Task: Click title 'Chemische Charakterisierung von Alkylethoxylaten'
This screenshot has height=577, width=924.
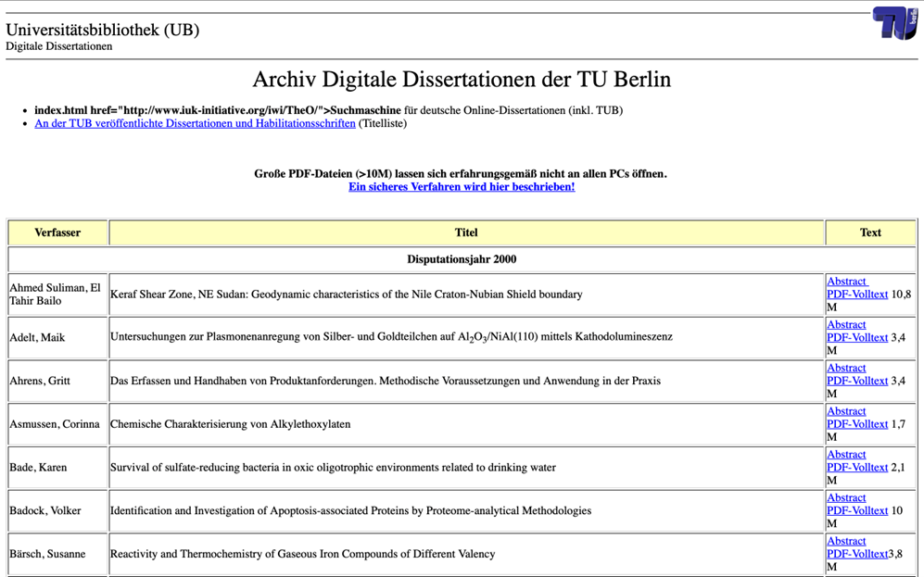Action: pos(231,424)
